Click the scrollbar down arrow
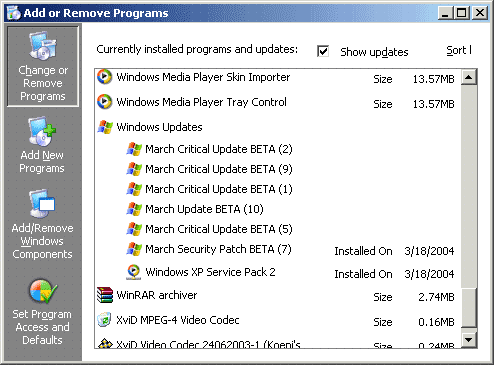This screenshot has height=365, width=494. click(x=469, y=340)
